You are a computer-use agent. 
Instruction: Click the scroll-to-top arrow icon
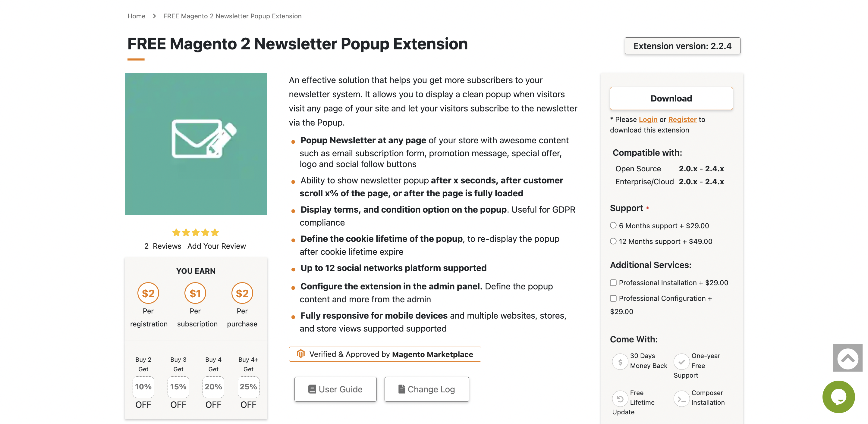tap(847, 358)
